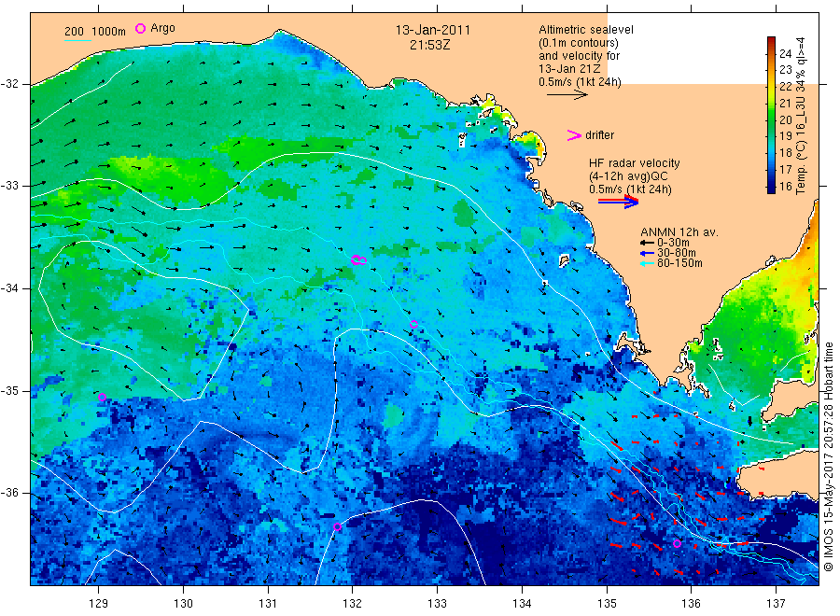Click the 'Argo' legend label
Screen dimensions: 840x616
point(162,28)
